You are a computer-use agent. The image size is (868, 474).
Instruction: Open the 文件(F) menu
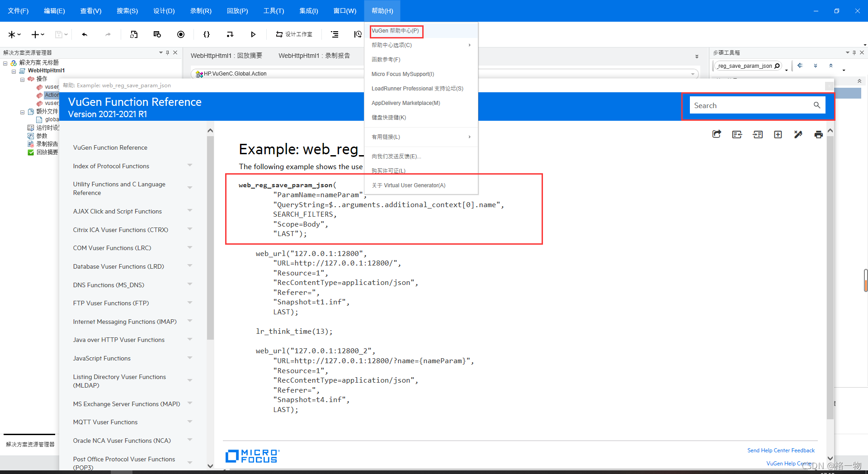[x=18, y=11]
